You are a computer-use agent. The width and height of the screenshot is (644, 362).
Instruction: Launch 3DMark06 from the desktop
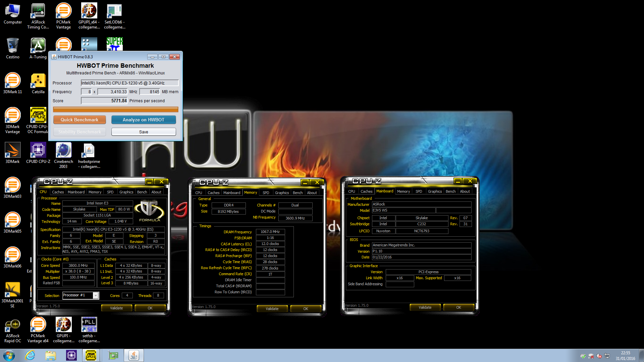click(x=13, y=257)
